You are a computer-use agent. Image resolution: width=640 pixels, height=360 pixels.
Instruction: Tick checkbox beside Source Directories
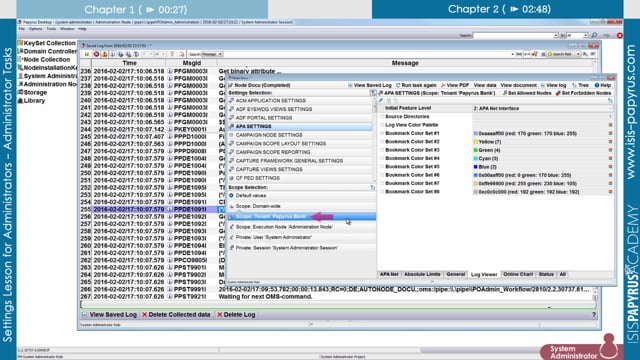coord(382,117)
